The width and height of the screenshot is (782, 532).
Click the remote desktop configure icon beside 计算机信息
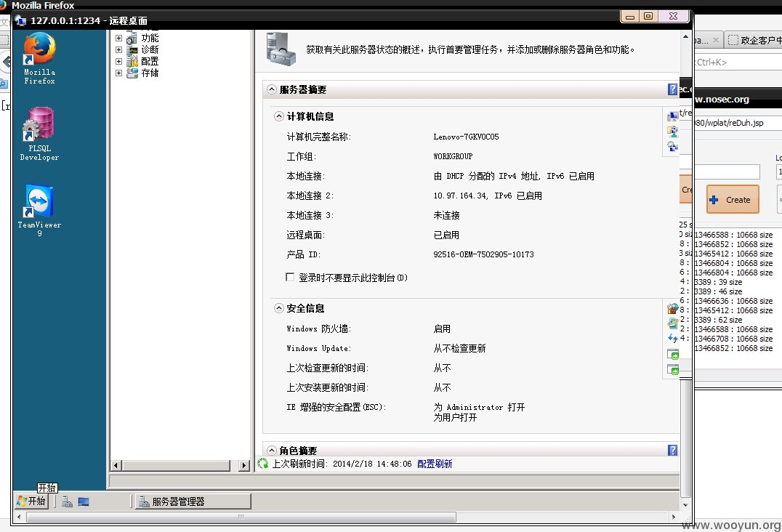click(x=672, y=147)
